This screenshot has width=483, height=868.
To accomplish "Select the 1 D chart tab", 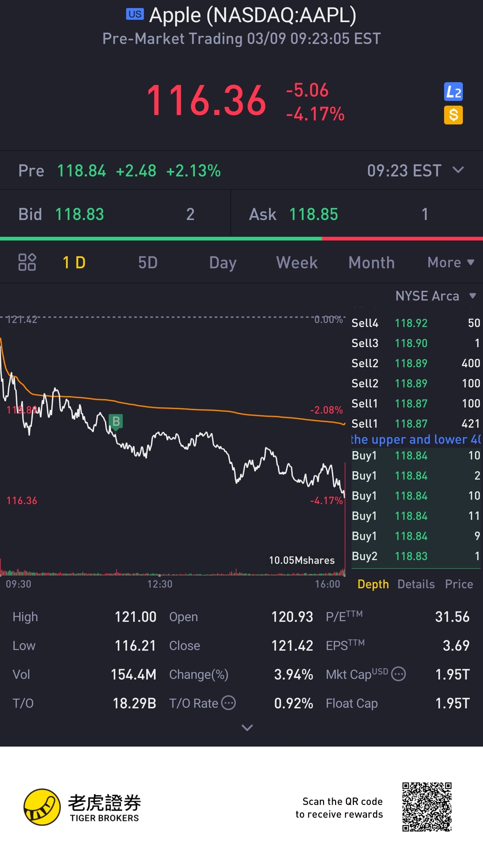I will coord(74,263).
